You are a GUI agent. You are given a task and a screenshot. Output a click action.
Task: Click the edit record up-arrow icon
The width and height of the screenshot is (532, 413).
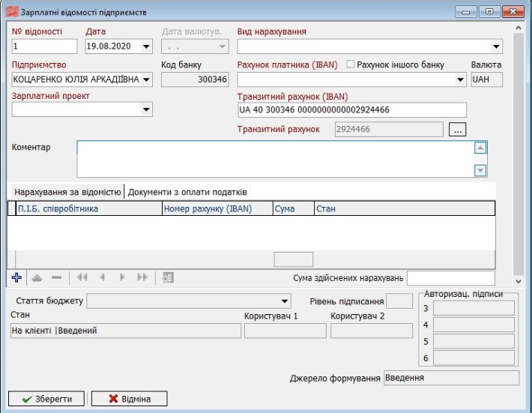point(37,278)
